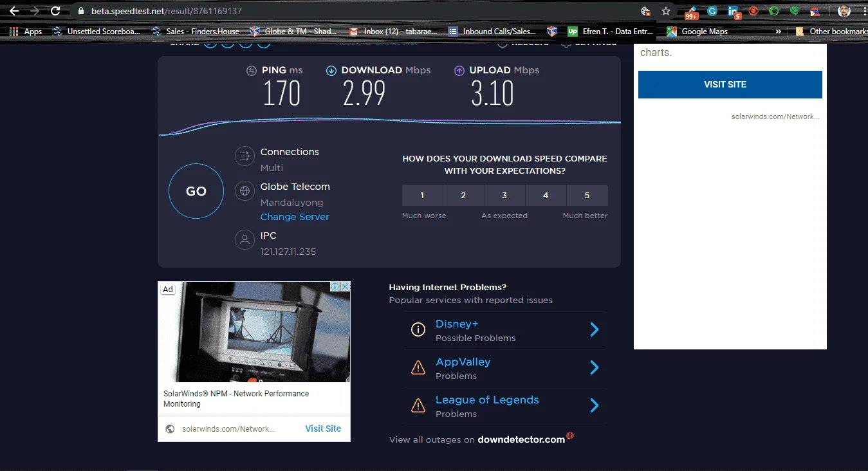Close the SolarWinds ad with the X
Screen dimensions: 868x471
346,287
